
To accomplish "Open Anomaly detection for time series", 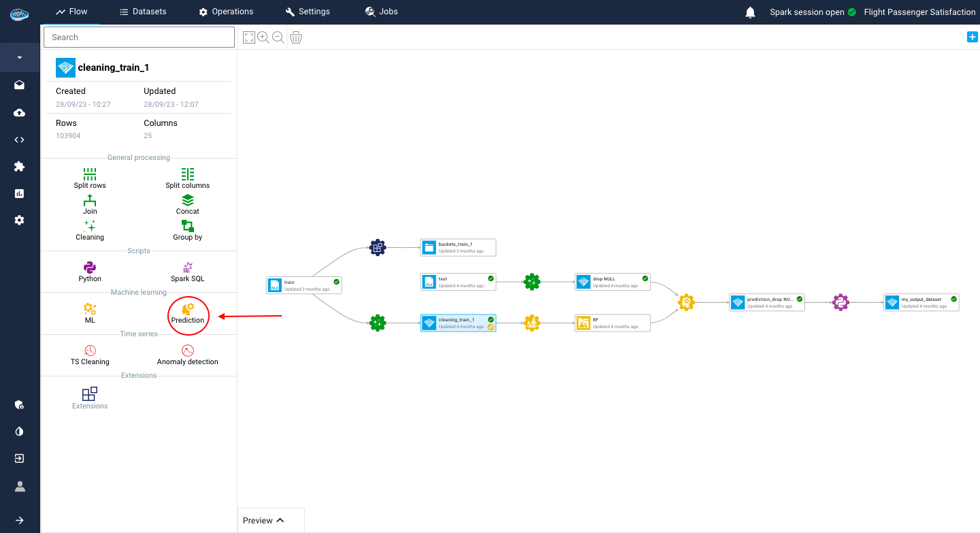I will pyautogui.click(x=188, y=352).
